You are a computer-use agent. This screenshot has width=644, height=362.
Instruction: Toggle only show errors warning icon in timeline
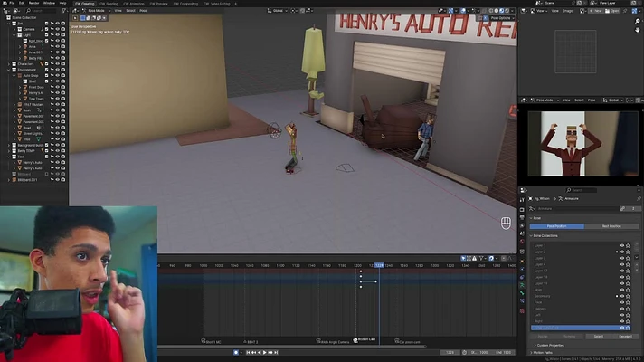tap(474, 258)
